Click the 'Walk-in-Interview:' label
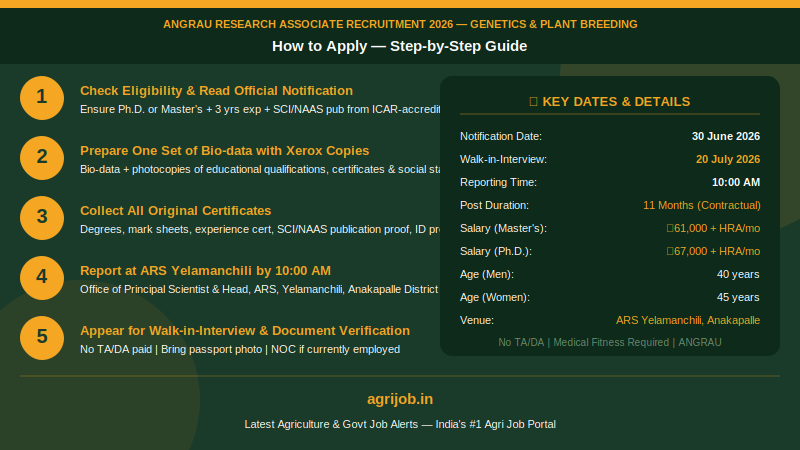This screenshot has height=450, width=800. [503, 159]
